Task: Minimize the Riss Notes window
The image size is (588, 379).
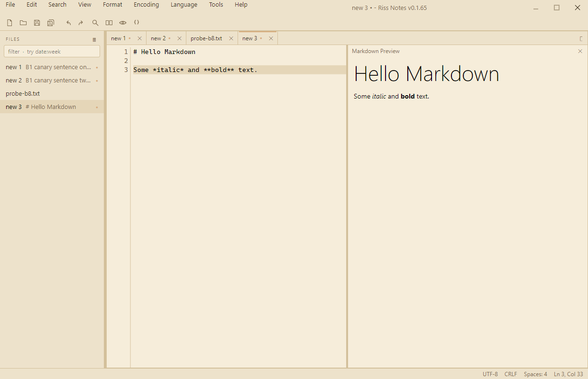Action: point(536,8)
